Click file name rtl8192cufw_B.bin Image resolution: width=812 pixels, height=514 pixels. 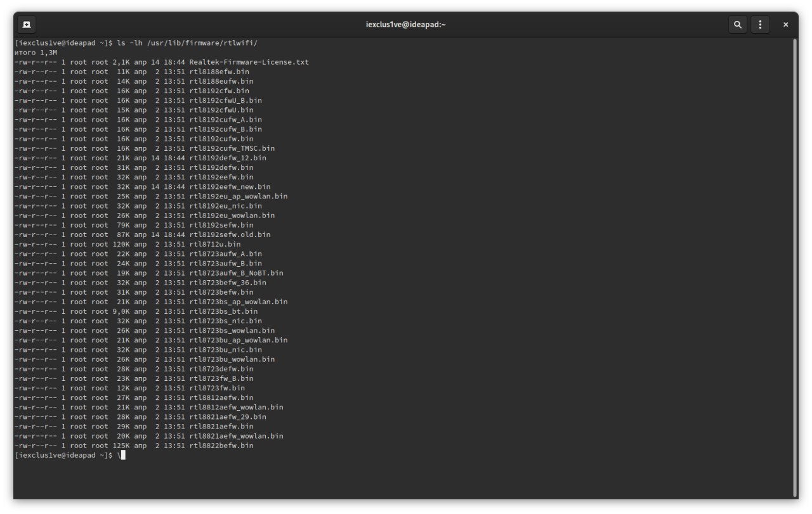click(225, 129)
